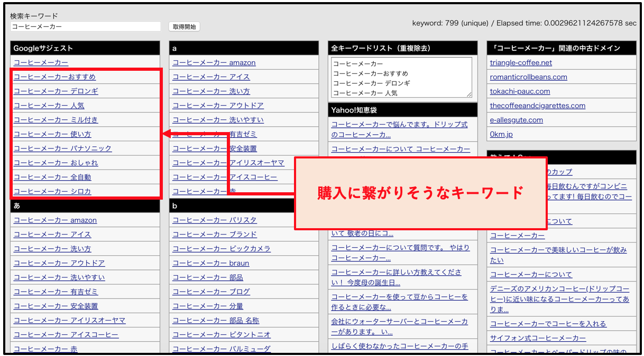Open the コーヒーメーカーに詳しい方教えてください question
This screenshot has width=644, height=356.
coord(396,277)
